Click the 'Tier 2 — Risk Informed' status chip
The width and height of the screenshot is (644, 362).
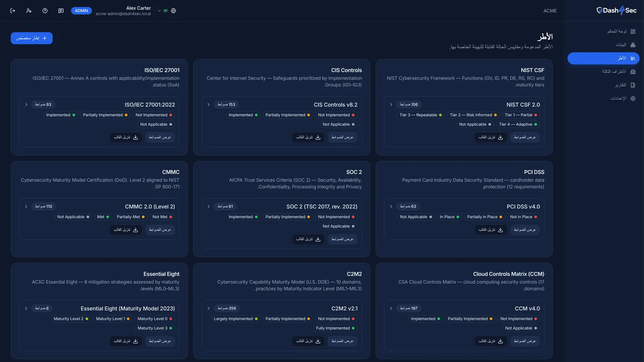click(473, 115)
